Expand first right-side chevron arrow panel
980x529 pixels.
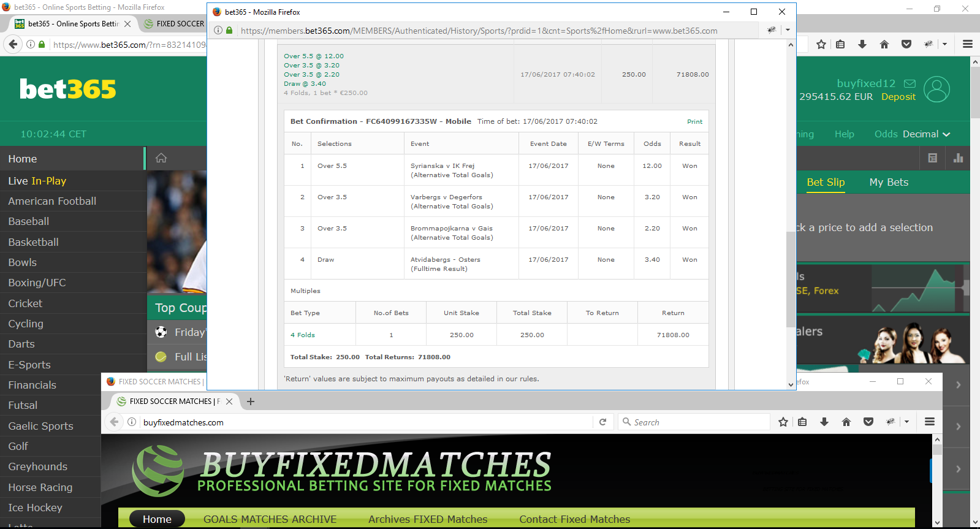click(958, 385)
